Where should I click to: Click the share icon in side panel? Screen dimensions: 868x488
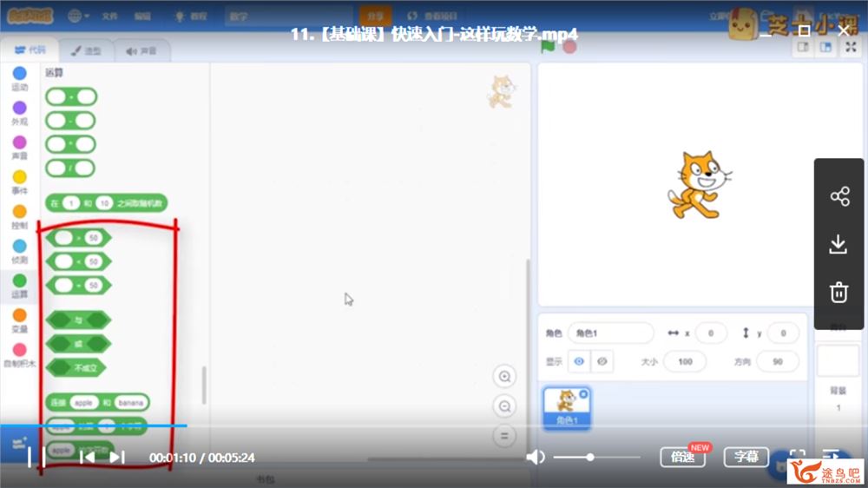click(839, 196)
